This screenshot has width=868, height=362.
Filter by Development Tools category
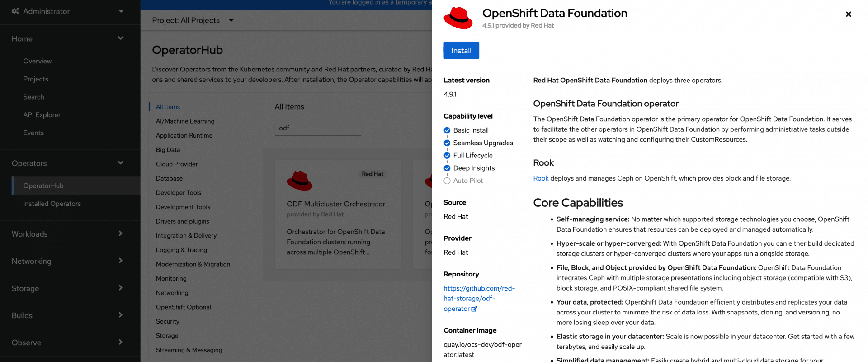[183, 207]
